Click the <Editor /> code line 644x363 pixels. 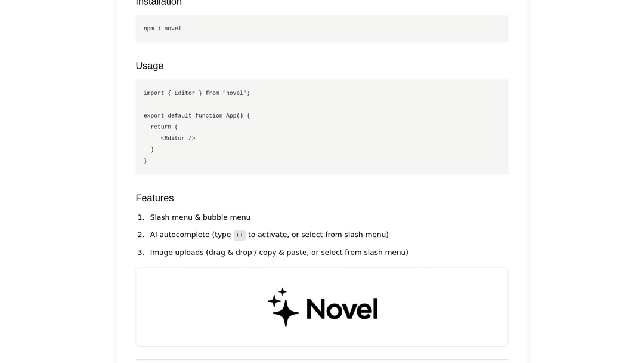[178, 139]
